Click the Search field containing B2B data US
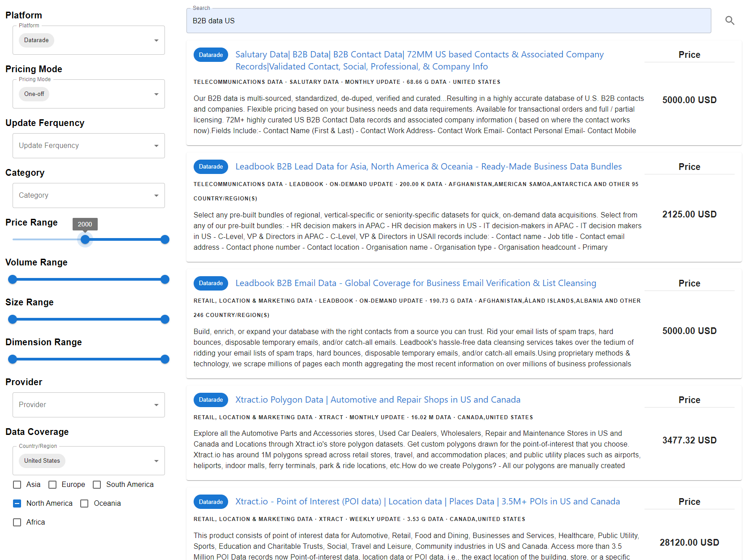Image resolution: width=753 pixels, height=560 pixels. [449, 21]
